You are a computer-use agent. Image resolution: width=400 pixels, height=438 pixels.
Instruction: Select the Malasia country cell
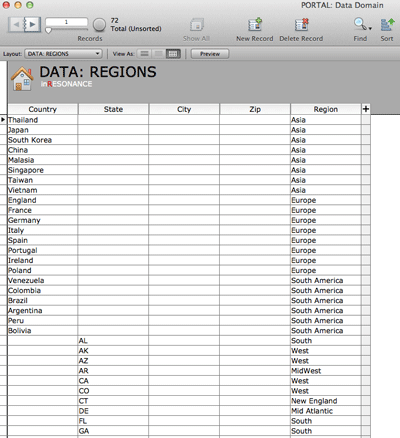click(x=43, y=160)
